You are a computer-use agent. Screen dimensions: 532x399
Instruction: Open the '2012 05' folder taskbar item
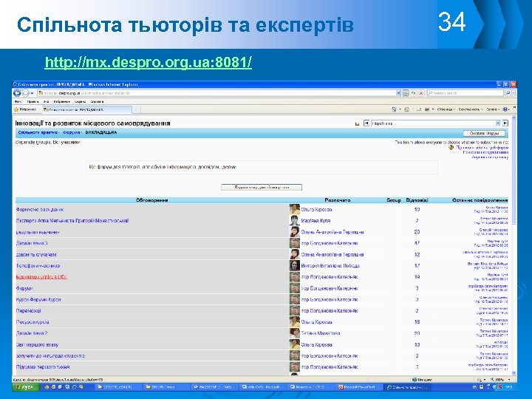pos(166,386)
